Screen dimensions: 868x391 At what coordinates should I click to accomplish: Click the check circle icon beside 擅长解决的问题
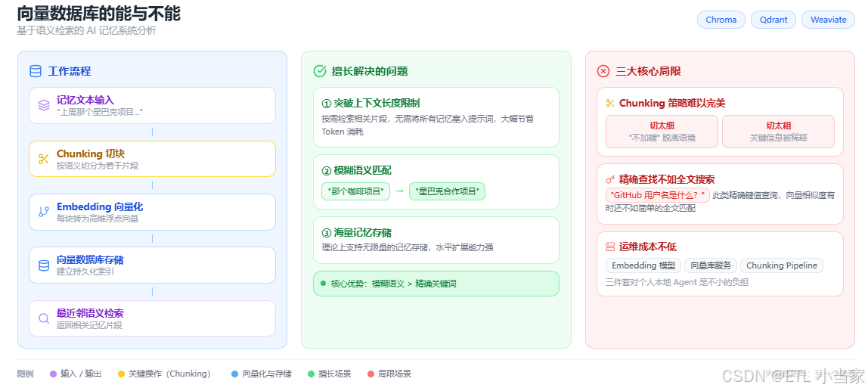point(319,71)
